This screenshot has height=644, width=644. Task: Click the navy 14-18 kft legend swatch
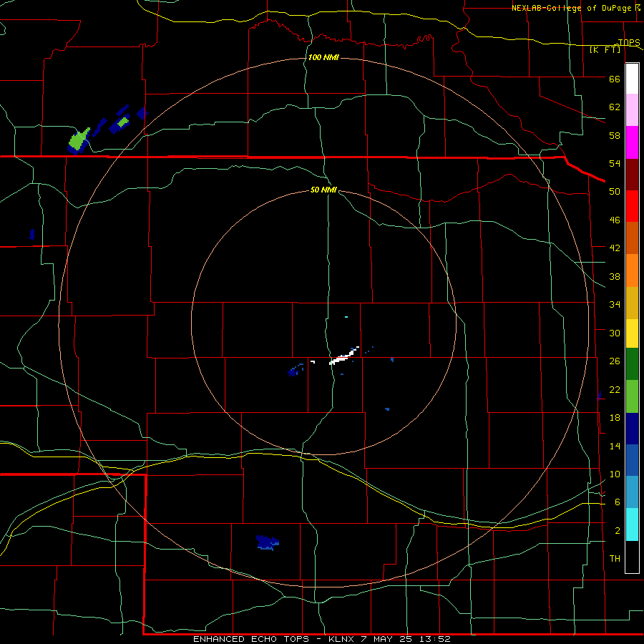[632, 429]
